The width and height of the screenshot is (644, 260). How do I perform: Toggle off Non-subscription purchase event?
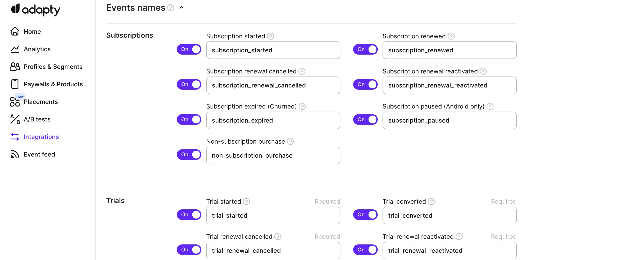tap(189, 154)
